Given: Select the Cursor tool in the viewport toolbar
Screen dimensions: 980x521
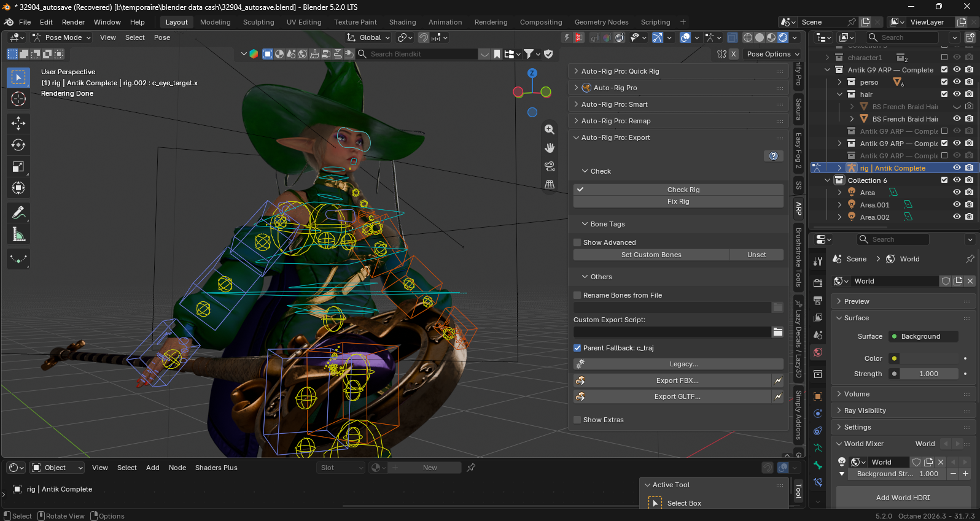Looking at the screenshot, I should click(18, 99).
